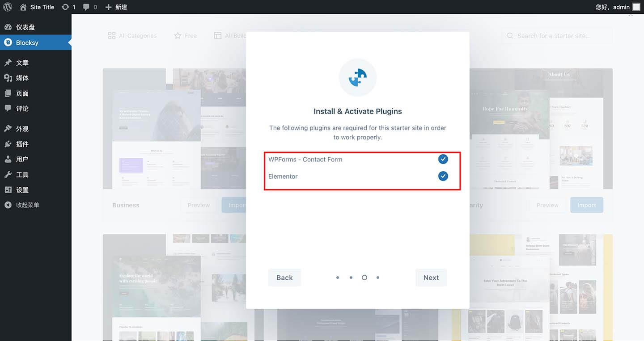The image size is (644, 341).
Task: Open the Site Title home link
Action: tap(37, 7)
